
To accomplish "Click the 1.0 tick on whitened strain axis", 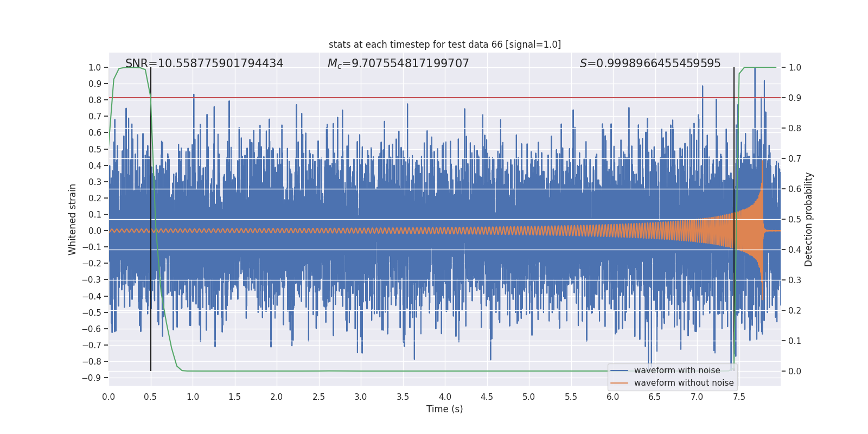I will click(x=94, y=68).
